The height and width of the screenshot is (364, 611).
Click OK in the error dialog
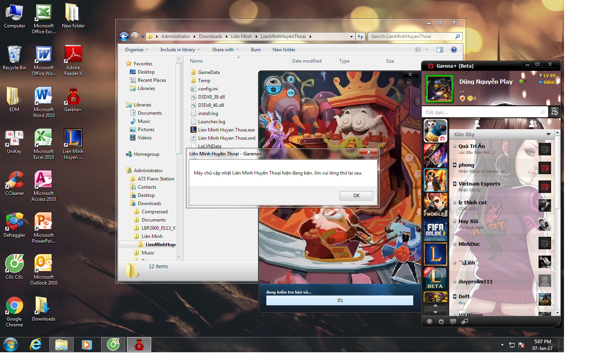pyautogui.click(x=356, y=196)
